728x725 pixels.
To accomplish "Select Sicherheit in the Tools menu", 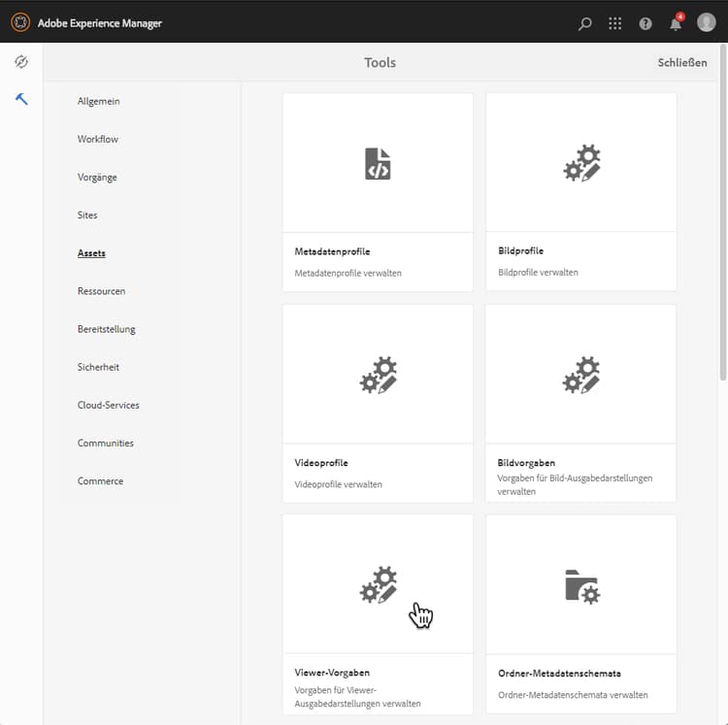I will (x=98, y=367).
